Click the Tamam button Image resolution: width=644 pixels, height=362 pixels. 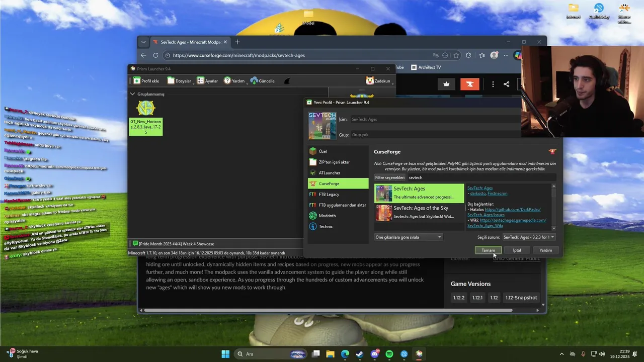tap(488, 250)
